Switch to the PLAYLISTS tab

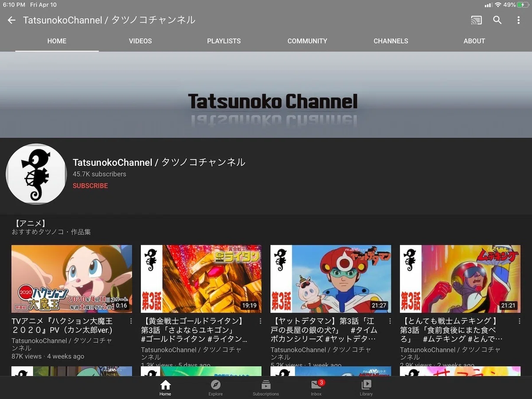click(x=224, y=41)
